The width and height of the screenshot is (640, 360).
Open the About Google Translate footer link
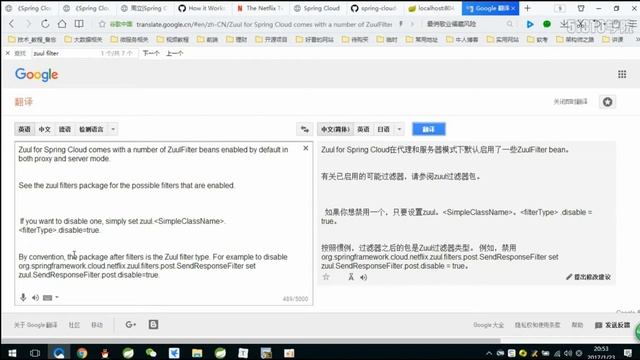click(36, 325)
